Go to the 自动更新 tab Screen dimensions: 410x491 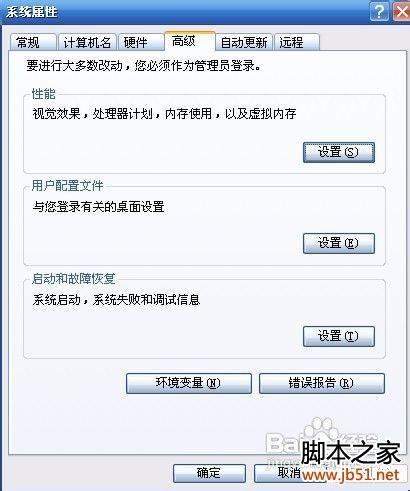pyautogui.click(x=244, y=42)
